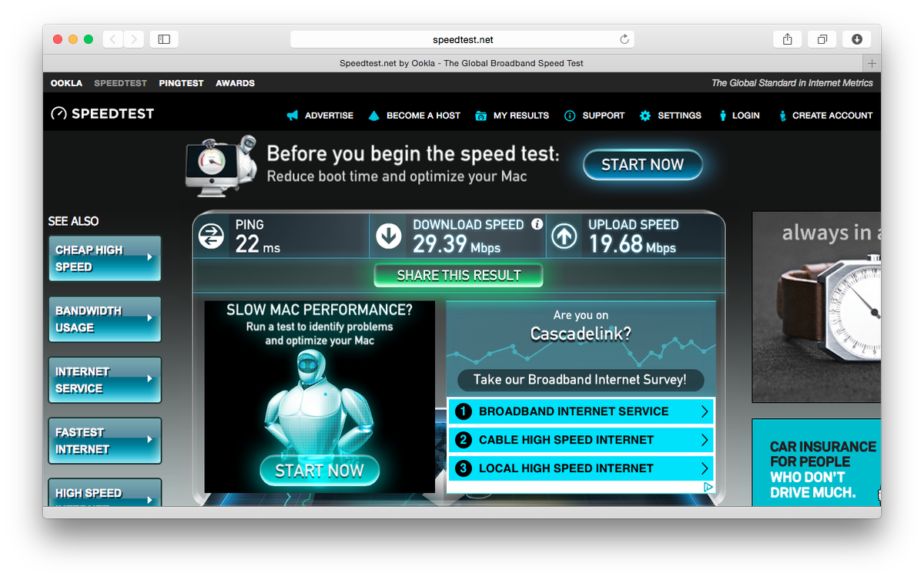924x580 pixels.
Task: Click the Settings gear icon
Action: coord(645,116)
